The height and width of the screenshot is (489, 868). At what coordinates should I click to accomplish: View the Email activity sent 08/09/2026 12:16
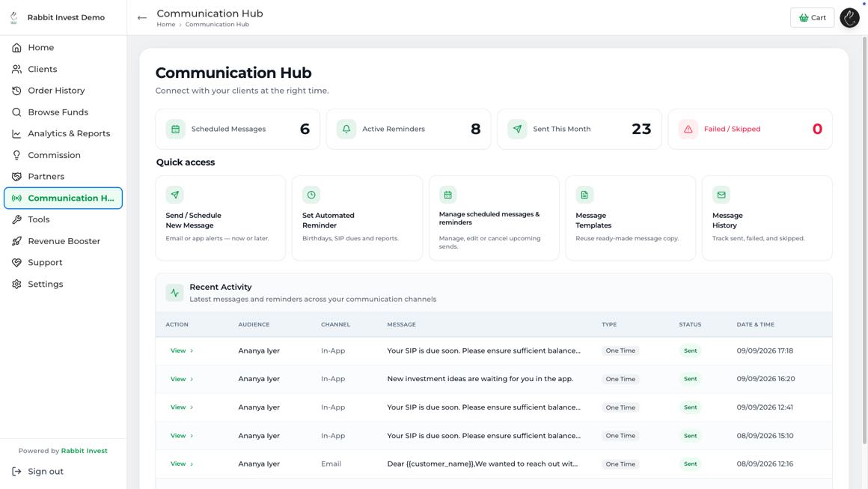pyautogui.click(x=182, y=464)
